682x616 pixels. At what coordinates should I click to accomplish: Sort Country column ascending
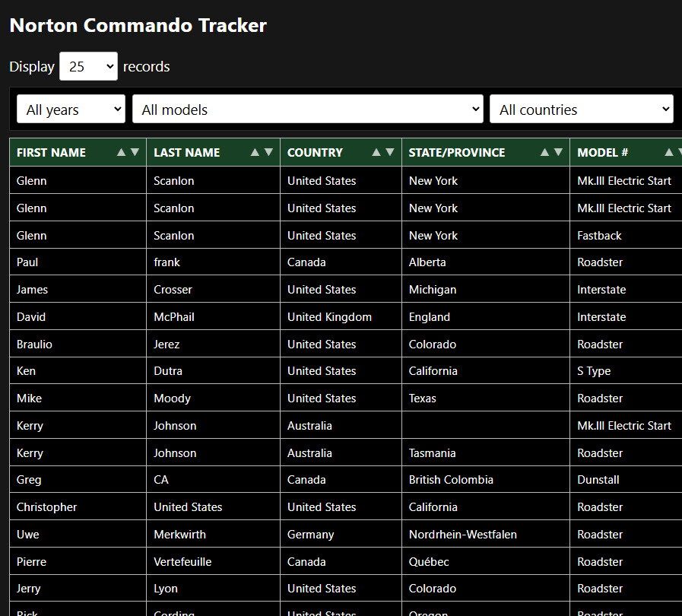pyautogui.click(x=376, y=152)
